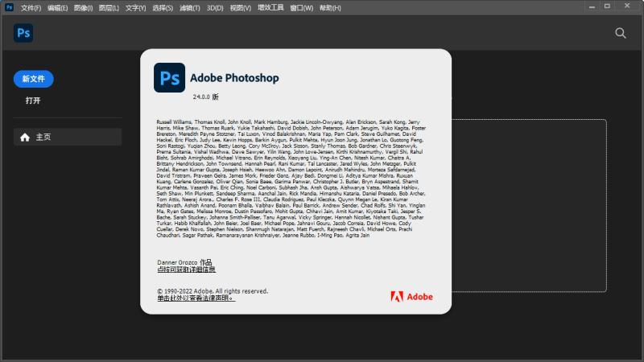
Task: Open the 滤镜(T) menu
Action: tap(190, 8)
